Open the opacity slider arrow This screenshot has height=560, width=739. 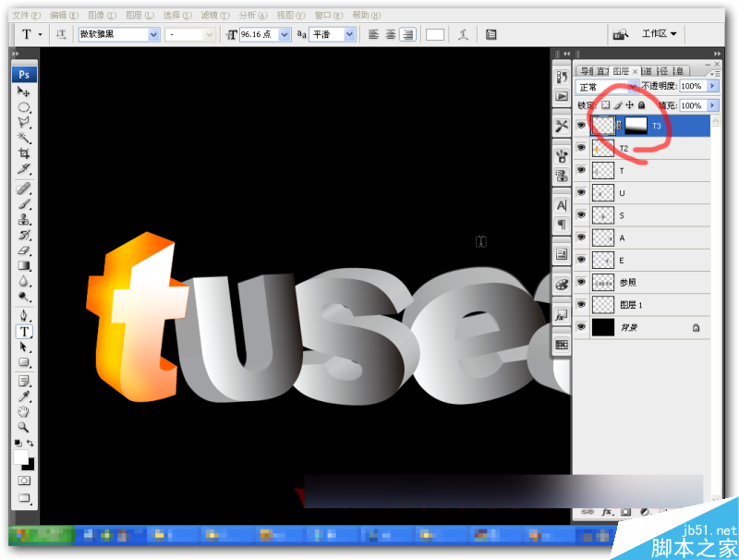tap(712, 86)
